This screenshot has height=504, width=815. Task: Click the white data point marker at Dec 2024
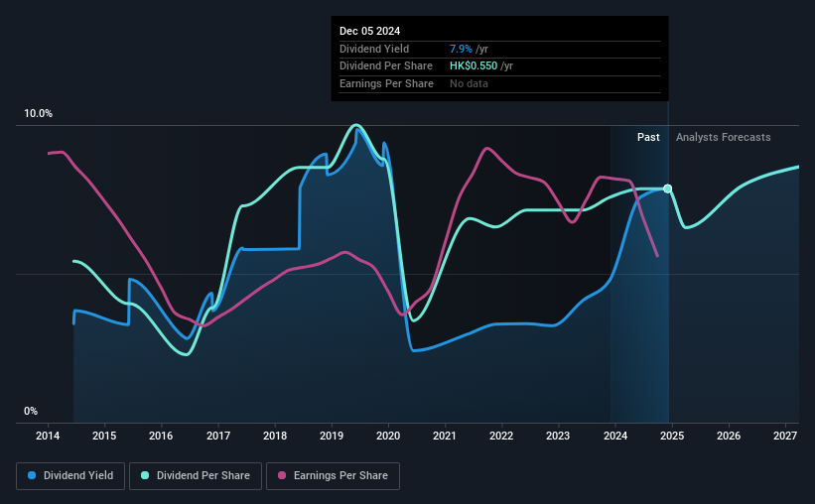[668, 189]
